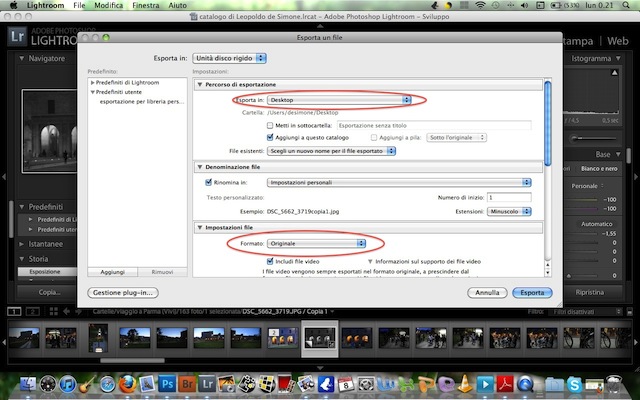The height and width of the screenshot is (400, 640).
Task: Open iTunes from the Dock
Action: pyautogui.click(x=68, y=384)
